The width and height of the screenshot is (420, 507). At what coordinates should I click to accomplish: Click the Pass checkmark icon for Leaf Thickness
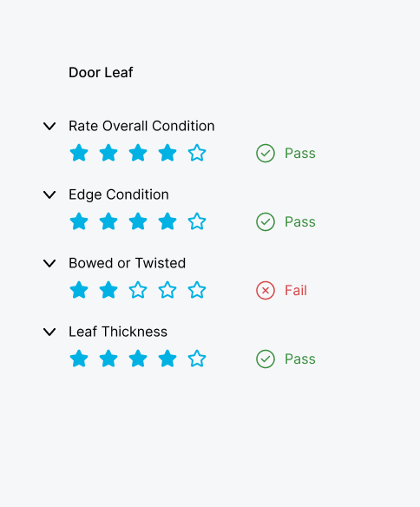coord(266,359)
